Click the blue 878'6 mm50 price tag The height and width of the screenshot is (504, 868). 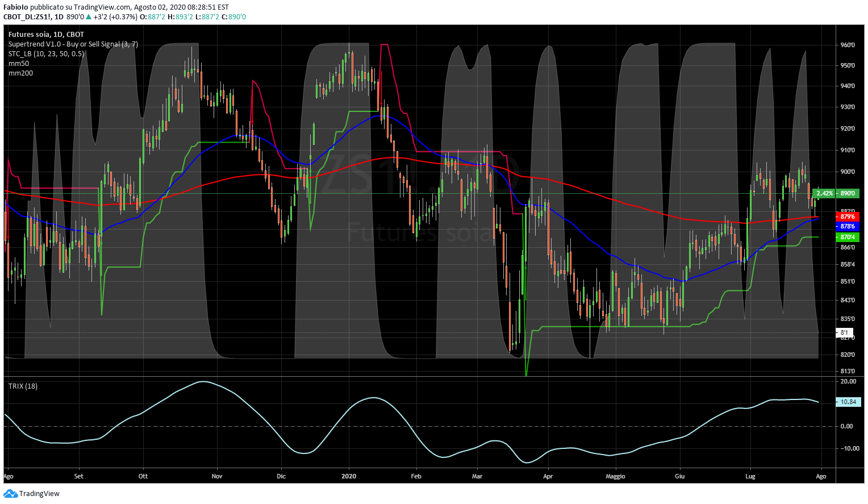[x=848, y=226]
